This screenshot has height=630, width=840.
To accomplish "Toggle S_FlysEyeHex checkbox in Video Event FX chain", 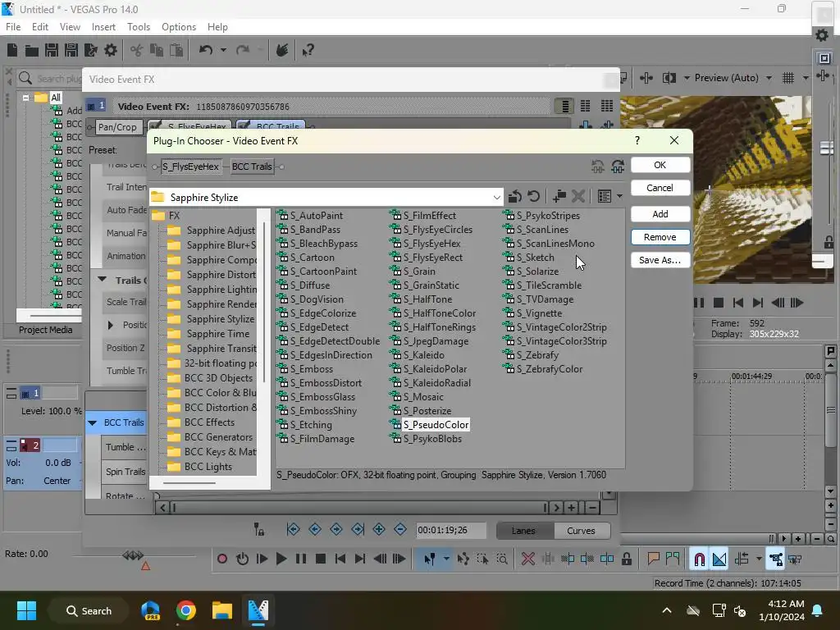I will click(155, 126).
